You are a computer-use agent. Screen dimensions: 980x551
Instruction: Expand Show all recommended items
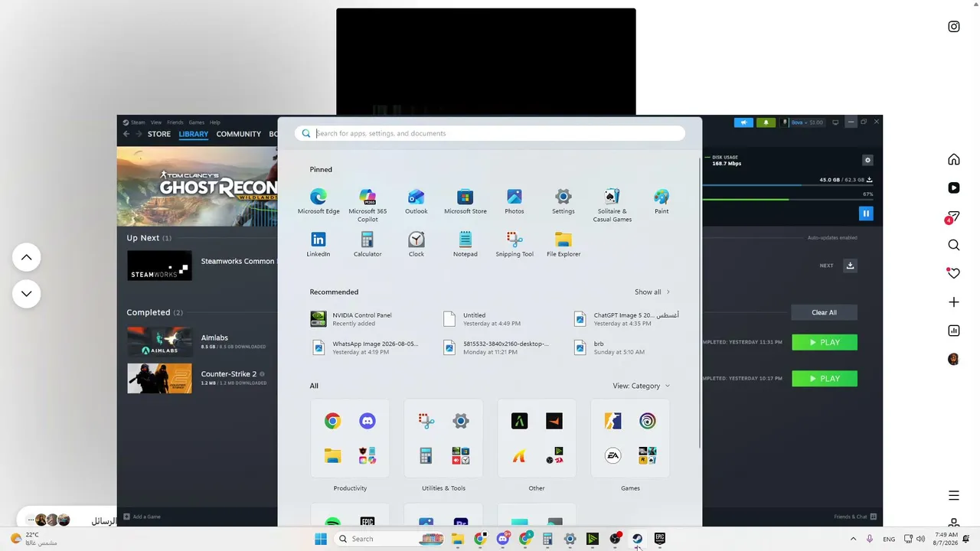(x=652, y=292)
